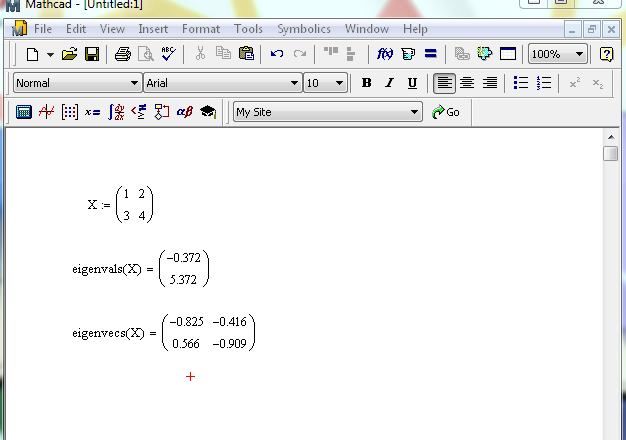This screenshot has width=626, height=440.
Task: Open the Greek symbols palette
Action: tap(185, 112)
